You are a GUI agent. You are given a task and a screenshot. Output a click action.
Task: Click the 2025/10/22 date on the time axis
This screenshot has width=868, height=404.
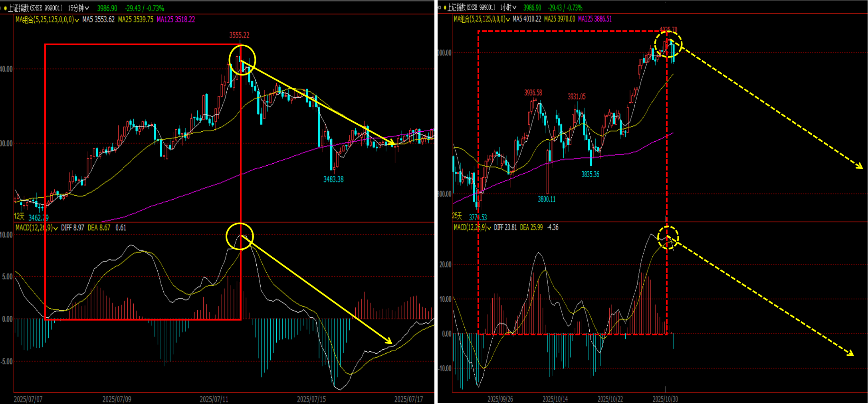point(610,399)
